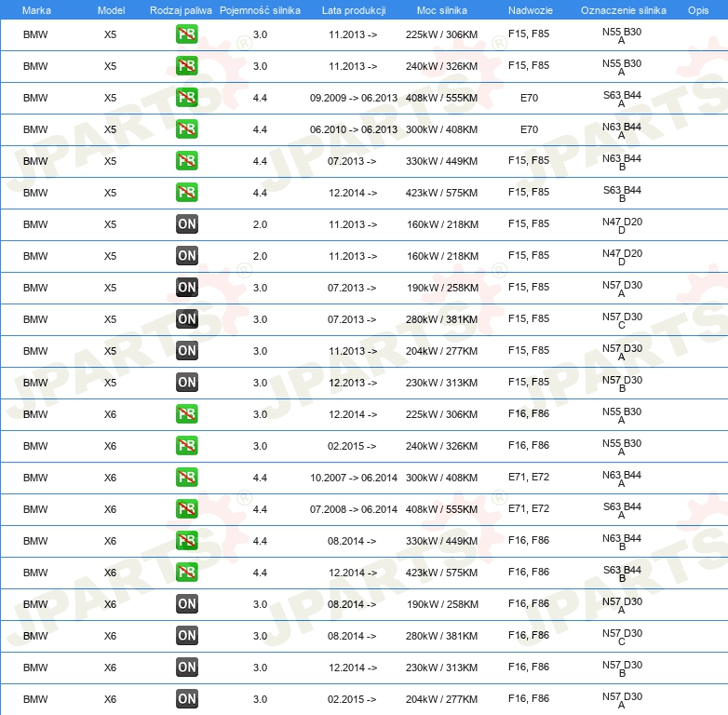Click the Opis column header
This screenshot has height=715, width=728.
(x=697, y=10)
